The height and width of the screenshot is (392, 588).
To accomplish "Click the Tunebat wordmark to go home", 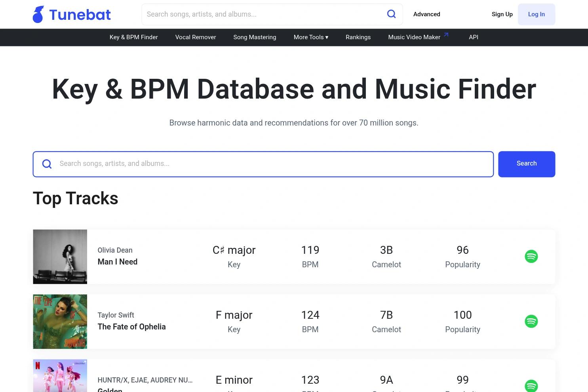I will (x=80, y=15).
